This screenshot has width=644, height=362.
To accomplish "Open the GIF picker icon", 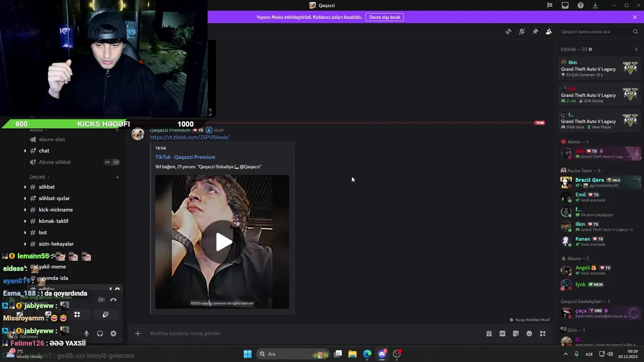I will pos(502,333).
